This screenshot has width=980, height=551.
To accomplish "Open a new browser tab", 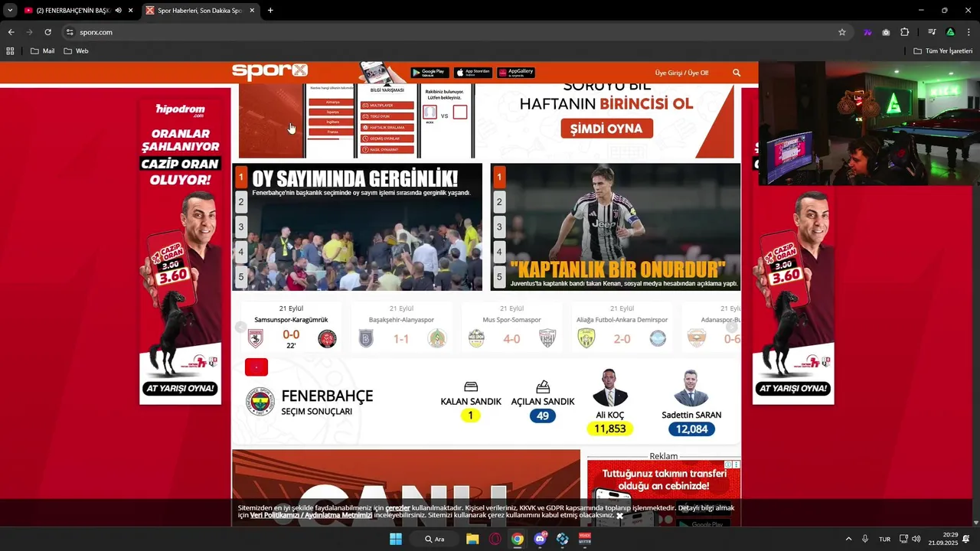I will tap(270, 11).
